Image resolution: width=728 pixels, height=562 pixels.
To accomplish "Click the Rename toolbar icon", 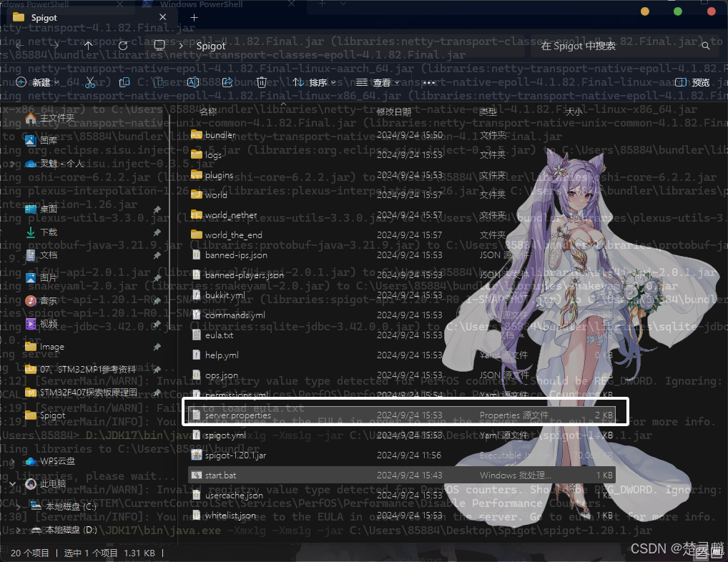I will coord(192,83).
